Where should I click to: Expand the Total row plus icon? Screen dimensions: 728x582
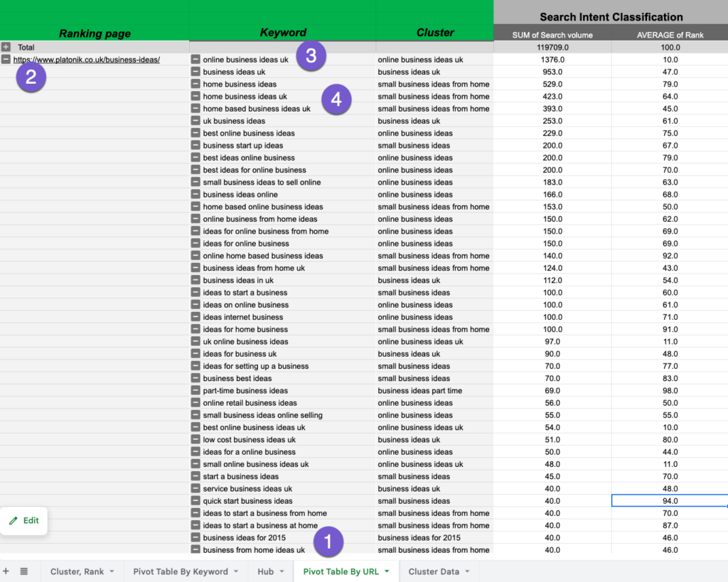pos(6,48)
